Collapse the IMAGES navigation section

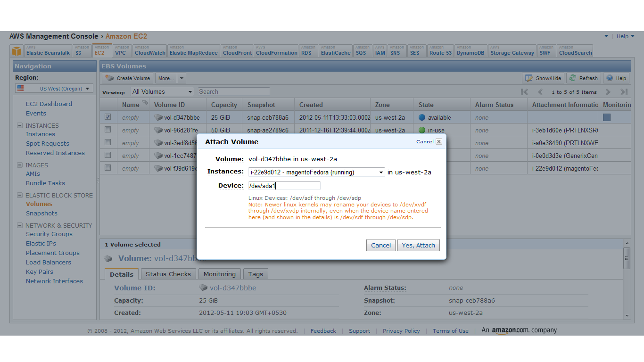point(20,165)
